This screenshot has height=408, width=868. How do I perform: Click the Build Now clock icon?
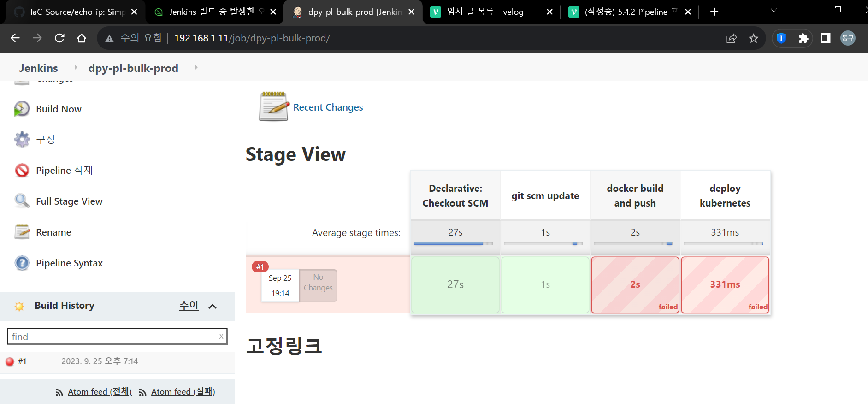[x=22, y=109]
